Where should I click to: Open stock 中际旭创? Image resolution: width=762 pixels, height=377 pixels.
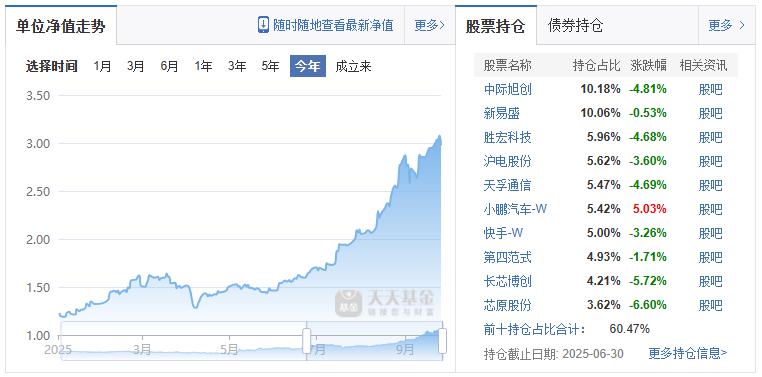pyautogui.click(x=508, y=89)
